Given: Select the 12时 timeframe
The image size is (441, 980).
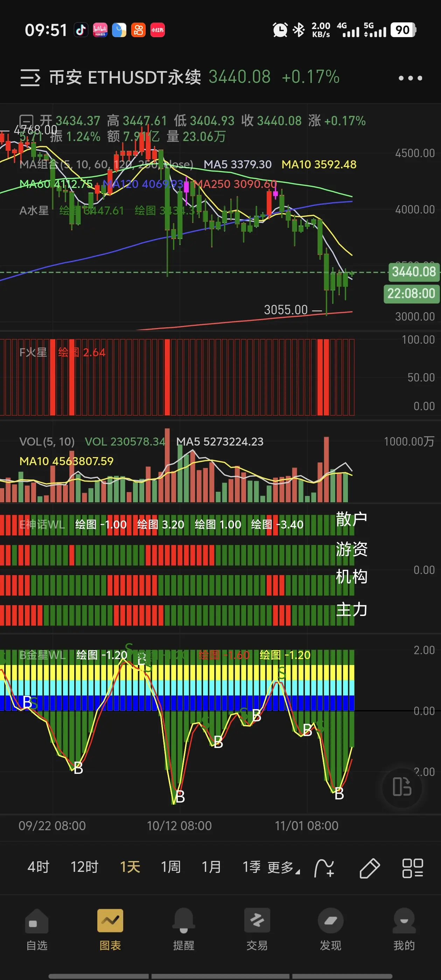Looking at the screenshot, I should (x=84, y=867).
